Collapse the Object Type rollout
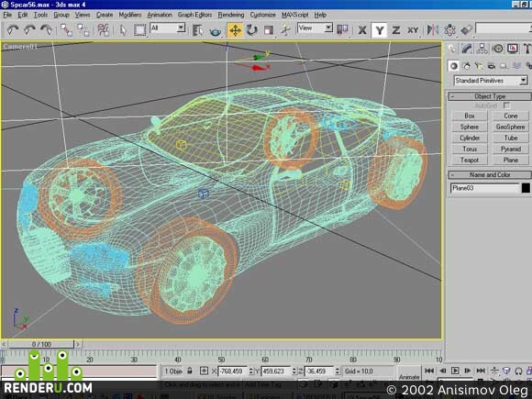The height and width of the screenshot is (399, 532). [x=490, y=96]
